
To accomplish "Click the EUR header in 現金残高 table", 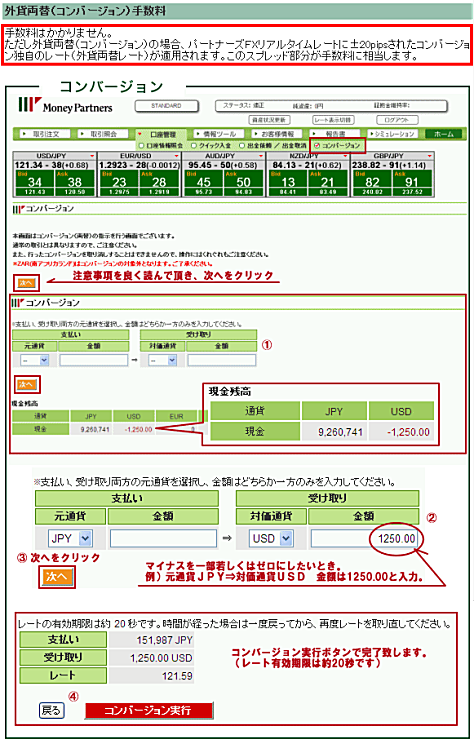I will pos(177,416).
